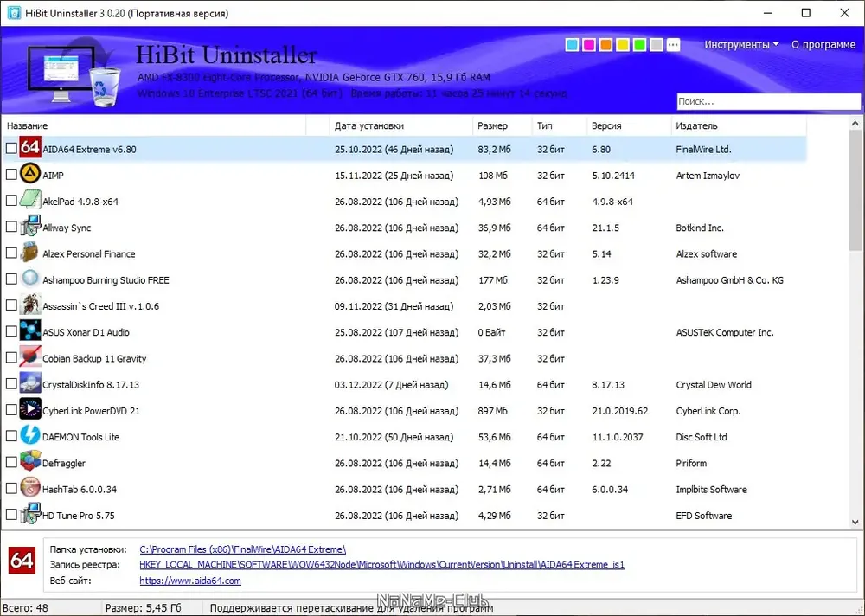Click the AIDA64 Extreme red 64 icon

point(30,148)
